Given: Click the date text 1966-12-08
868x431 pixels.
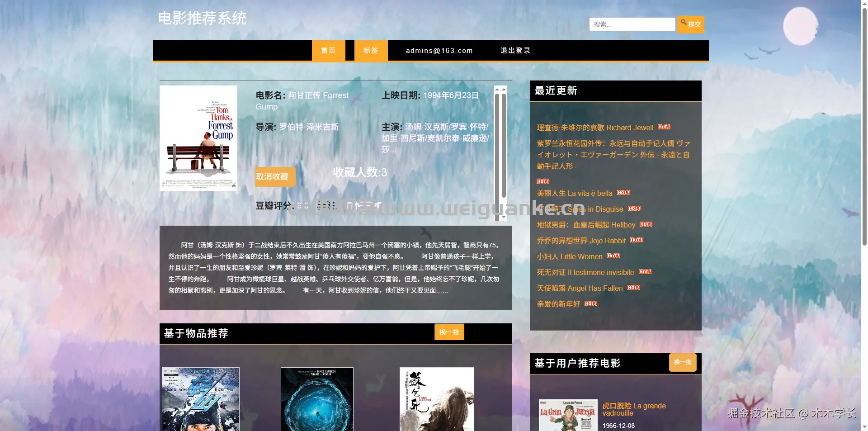Looking at the screenshot, I should pyautogui.click(x=618, y=426).
